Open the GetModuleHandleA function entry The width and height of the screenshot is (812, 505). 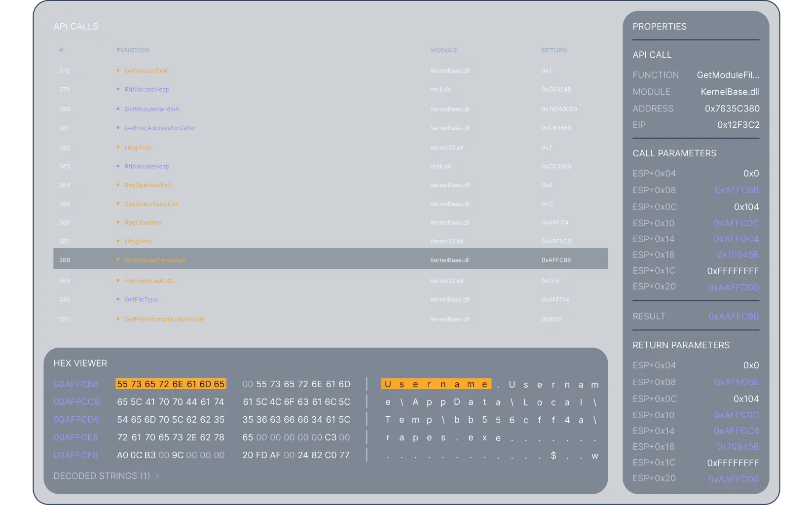(151, 109)
